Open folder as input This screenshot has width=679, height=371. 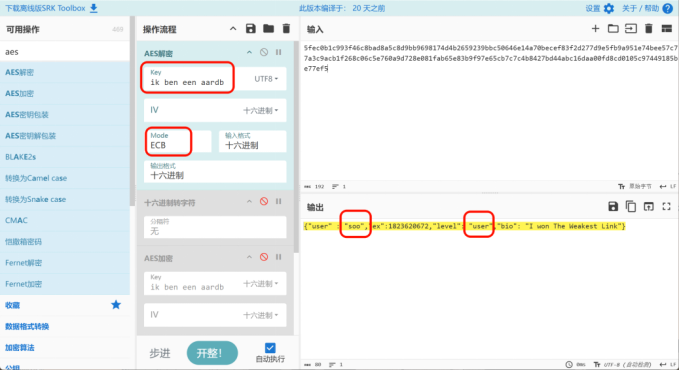coord(613,29)
